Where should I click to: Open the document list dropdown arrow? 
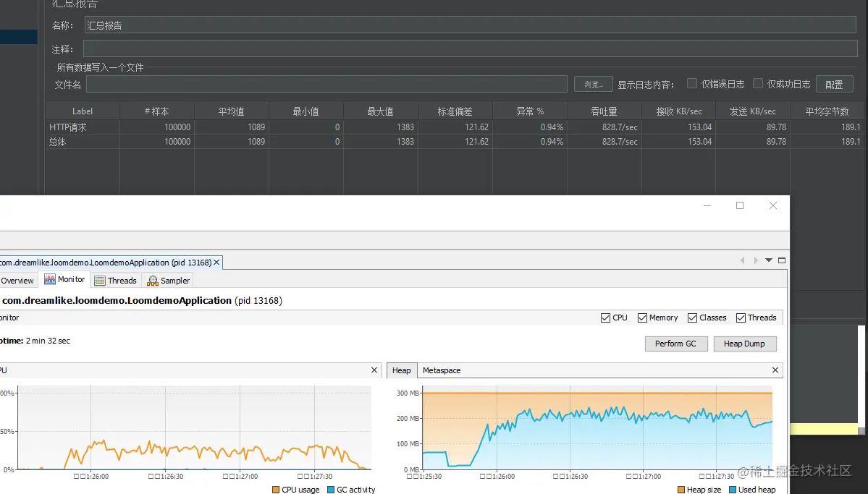(769, 260)
